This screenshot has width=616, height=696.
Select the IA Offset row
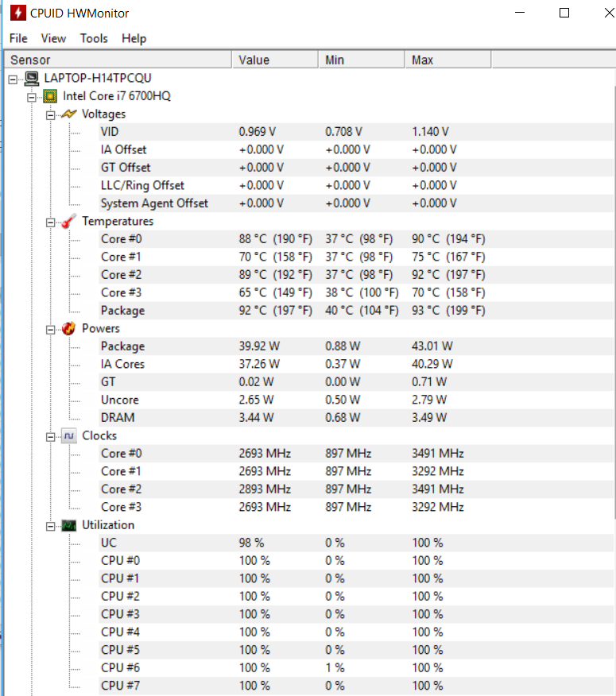tap(356, 149)
